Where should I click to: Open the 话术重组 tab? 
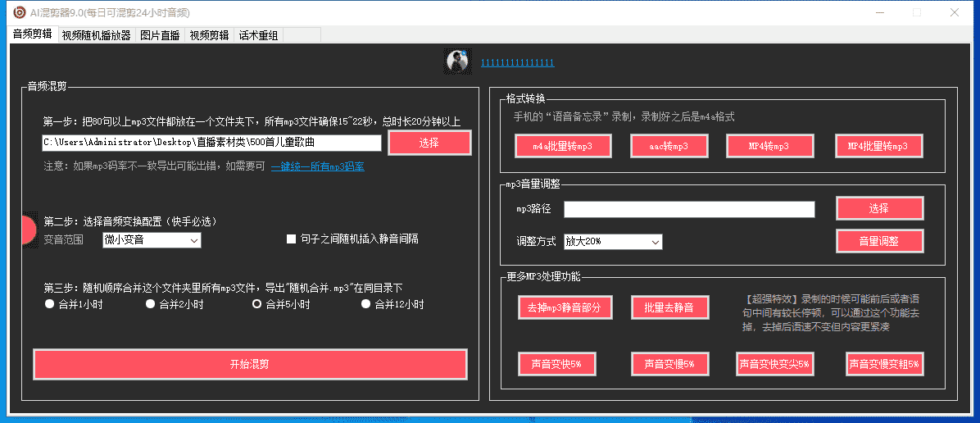pyautogui.click(x=258, y=35)
